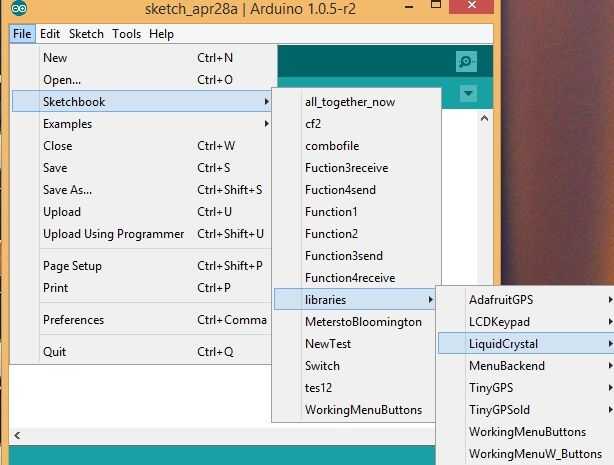Open the Serial Monitor magnifier icon
This screenshot has width=614, height=465.
click(466, 62)
